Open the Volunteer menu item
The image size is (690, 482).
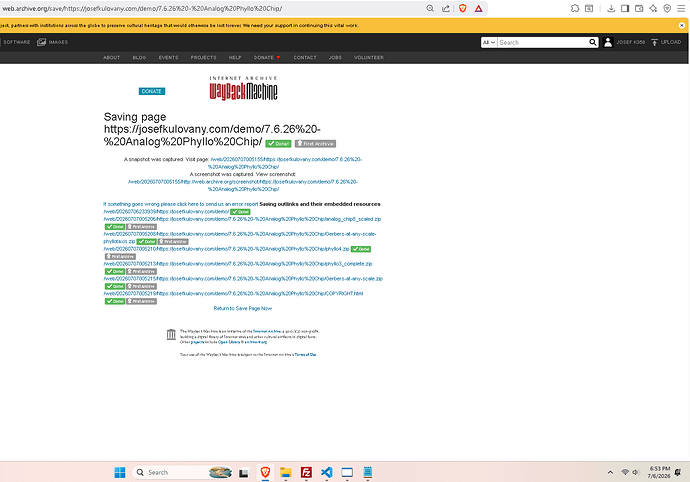369,58
